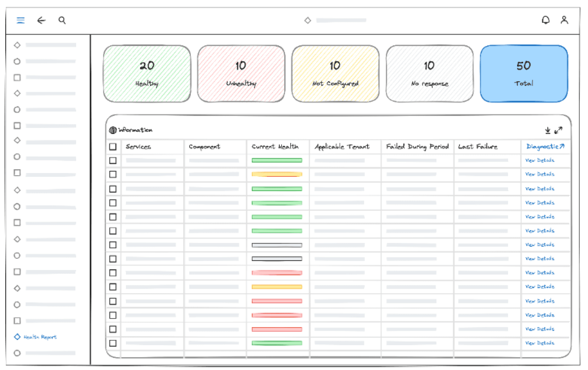Sort by Failed During Period column header

coord(417,147)
